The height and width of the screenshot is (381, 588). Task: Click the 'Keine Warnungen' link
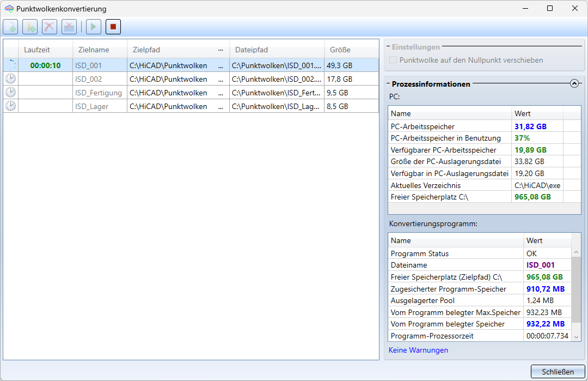pos(418,350)
